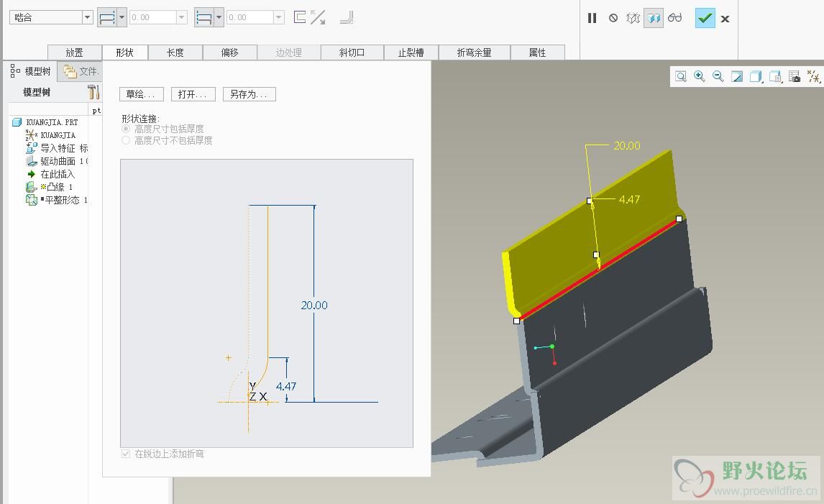Click the 打开... button

tap(193, 94)
